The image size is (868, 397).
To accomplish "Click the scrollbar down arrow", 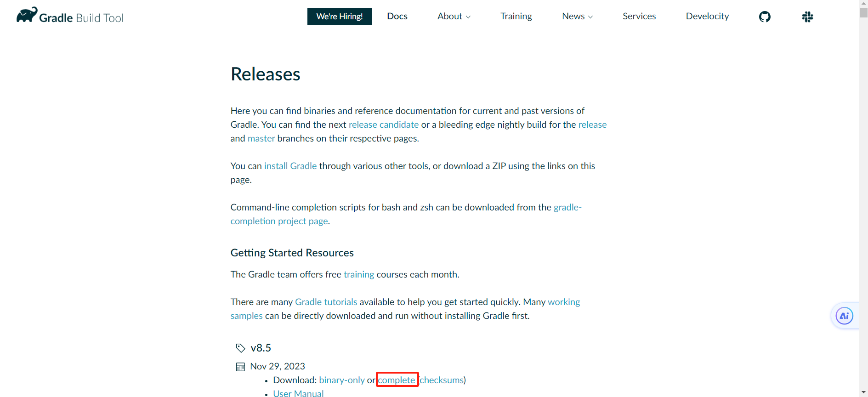I will coord(863,392).
